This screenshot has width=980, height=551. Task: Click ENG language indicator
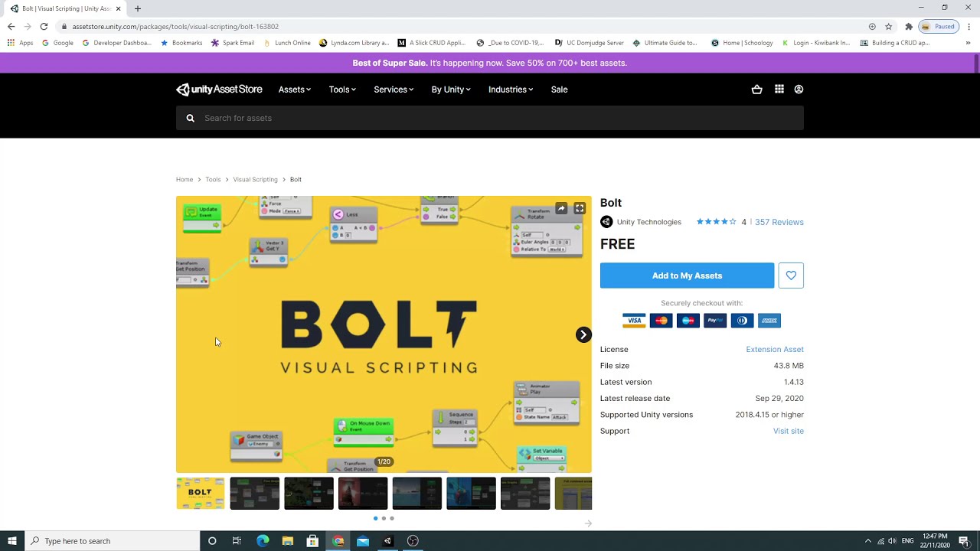[x=907, y=541]
